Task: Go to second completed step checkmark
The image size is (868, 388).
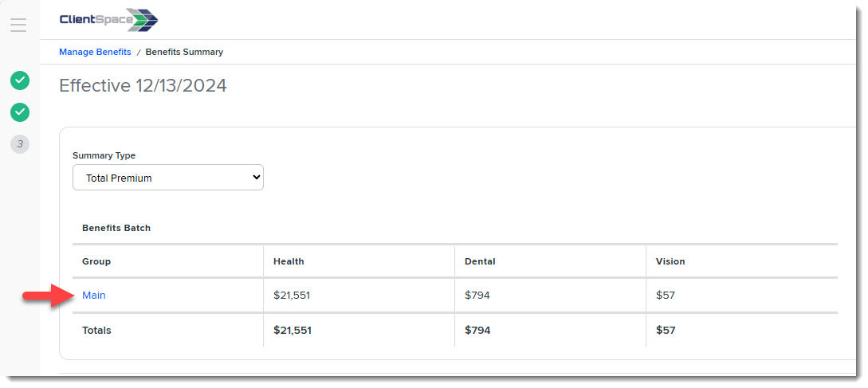Action: [20, 112]
